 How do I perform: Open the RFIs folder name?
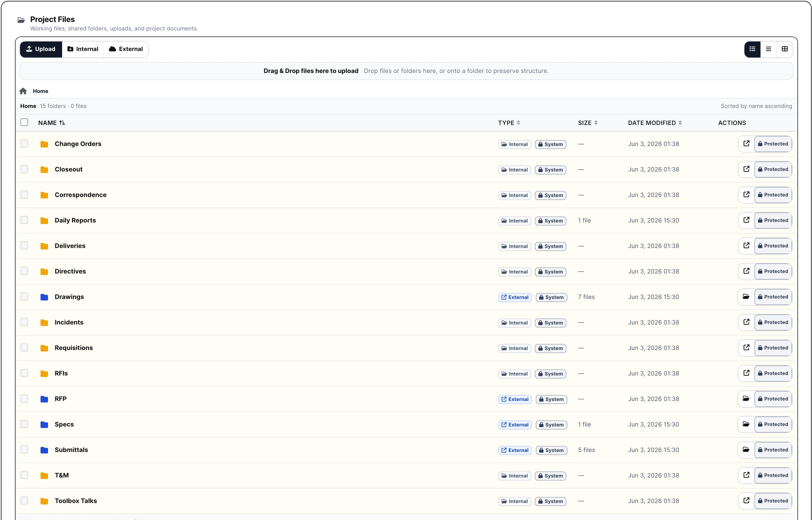[x=61, y=373]
